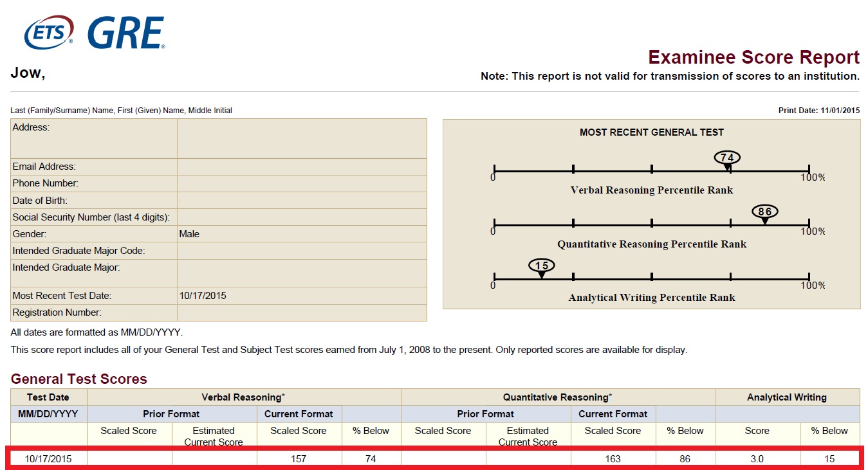Click "Prior Format" under Quantitative Reasoning
The height and width of the screenshot is (470, 868).
point(486,414)
